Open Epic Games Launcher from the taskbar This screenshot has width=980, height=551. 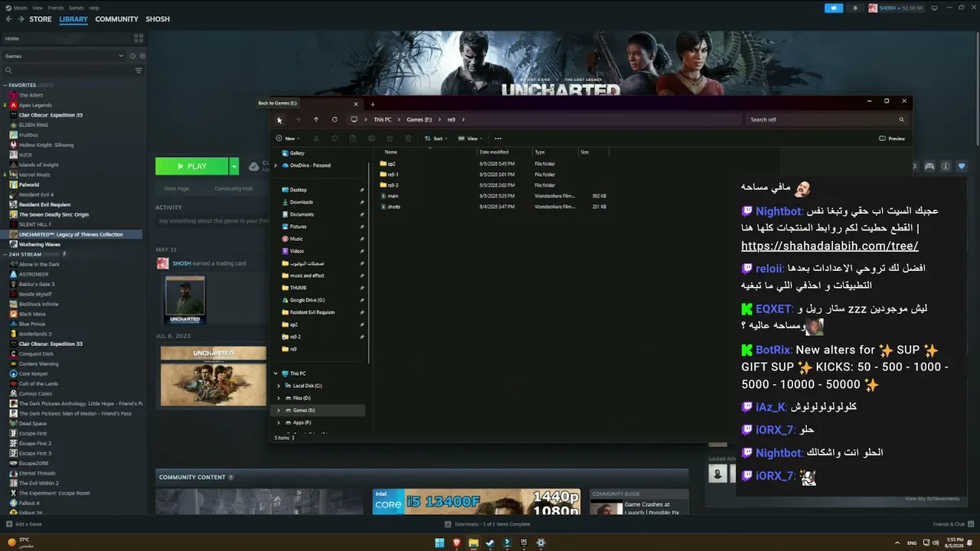[524, 543]
